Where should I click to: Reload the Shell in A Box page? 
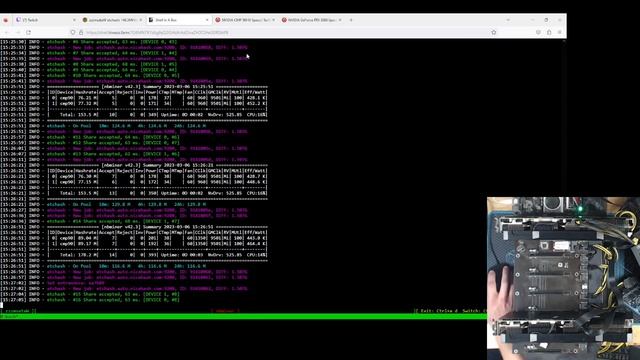click(29, 32)
